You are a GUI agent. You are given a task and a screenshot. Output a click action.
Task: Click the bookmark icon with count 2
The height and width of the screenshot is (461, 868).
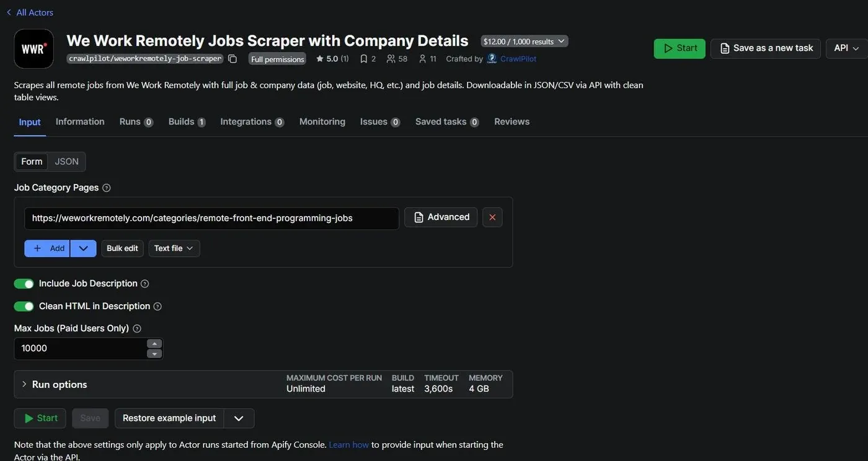tap(368, 59)
